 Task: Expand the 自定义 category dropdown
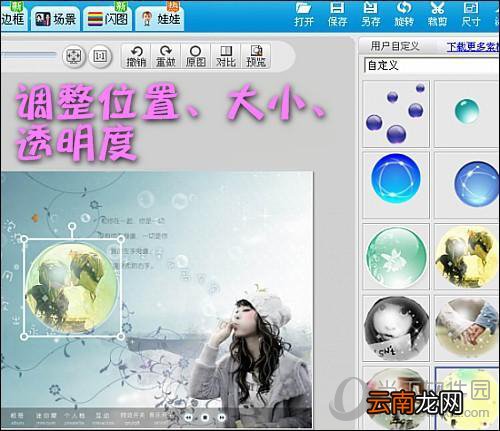(x=432, y=65)
